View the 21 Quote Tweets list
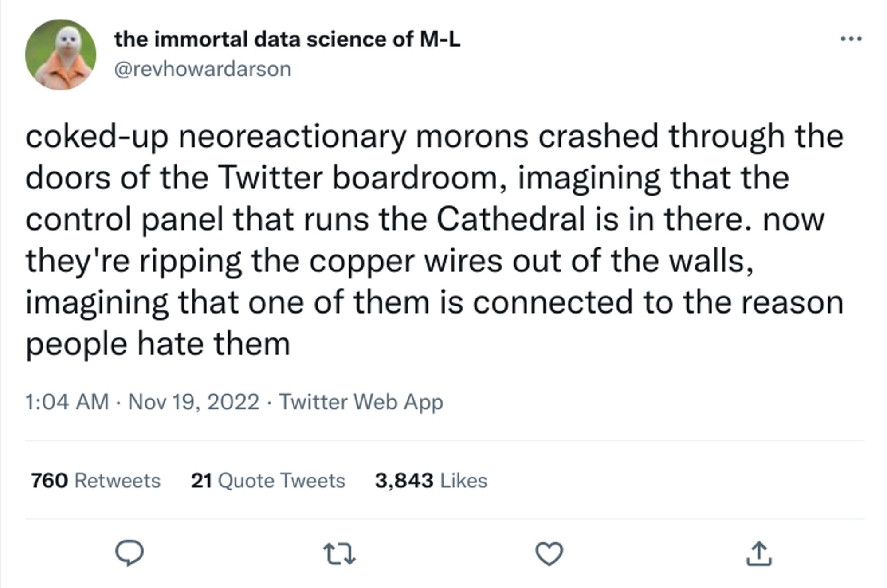This screenshot has height=588, width=887. (268, 480)
